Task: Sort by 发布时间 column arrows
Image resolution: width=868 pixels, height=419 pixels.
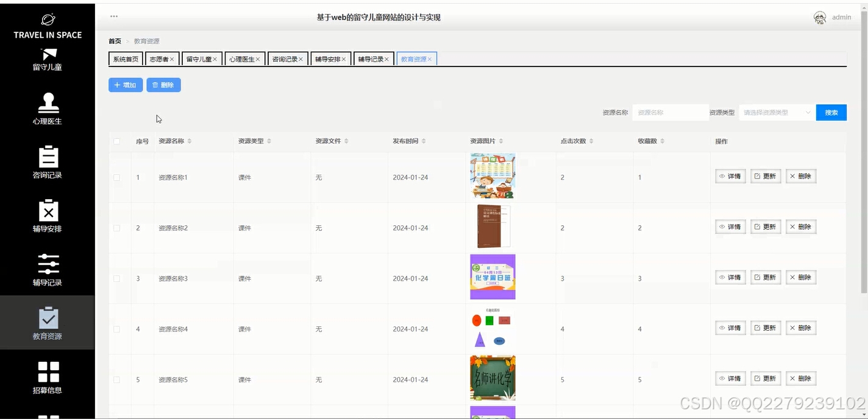Action: (424, 141)
